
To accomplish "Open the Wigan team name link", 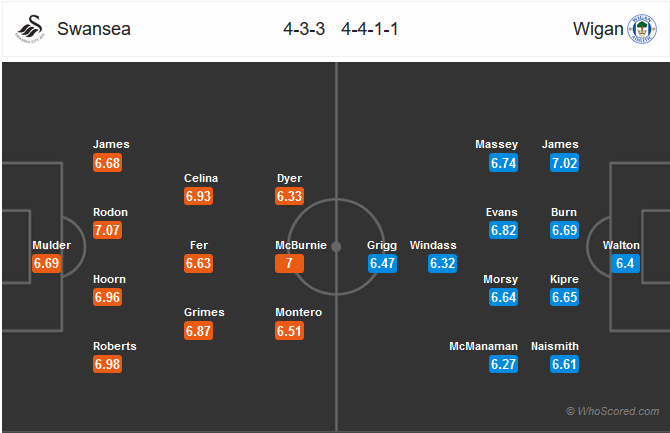I will [x=598, y=29].
